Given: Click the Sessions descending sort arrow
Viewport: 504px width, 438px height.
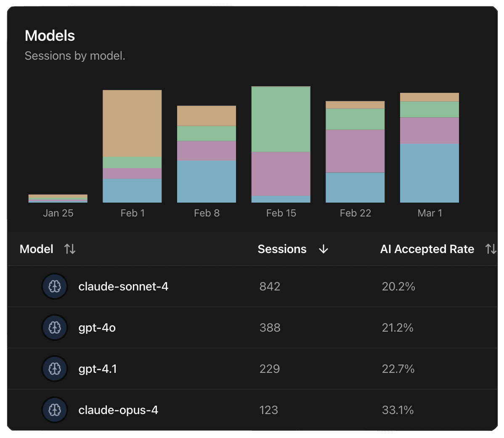Looking at the screenshot, I should click(x=323, y=249).
